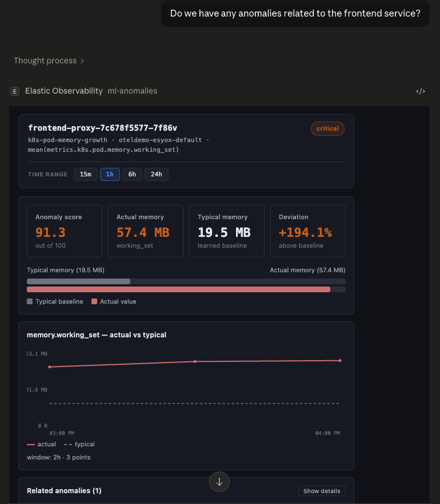This screenshot has height=504, width=440.
Task: Click the Elastic Observability E badge icon
Action: (x=15, y=91)
